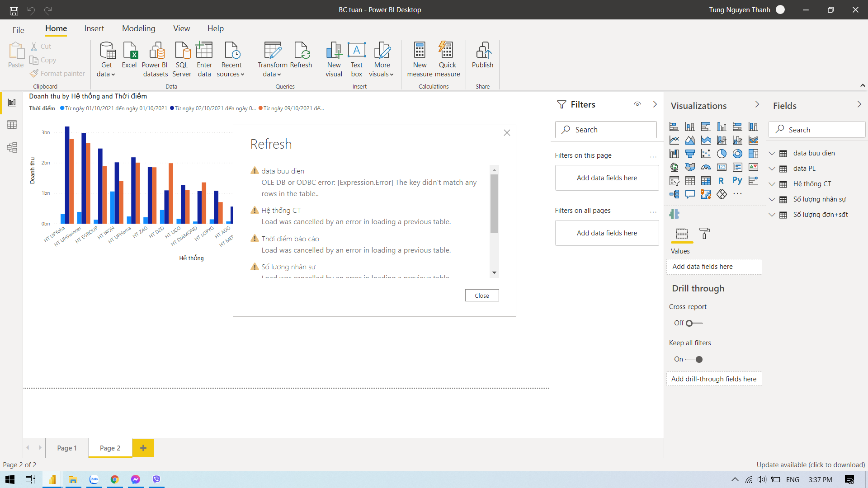Open Windows Start menu
This screenshot has width=868, height=488.
pos(10,479)
